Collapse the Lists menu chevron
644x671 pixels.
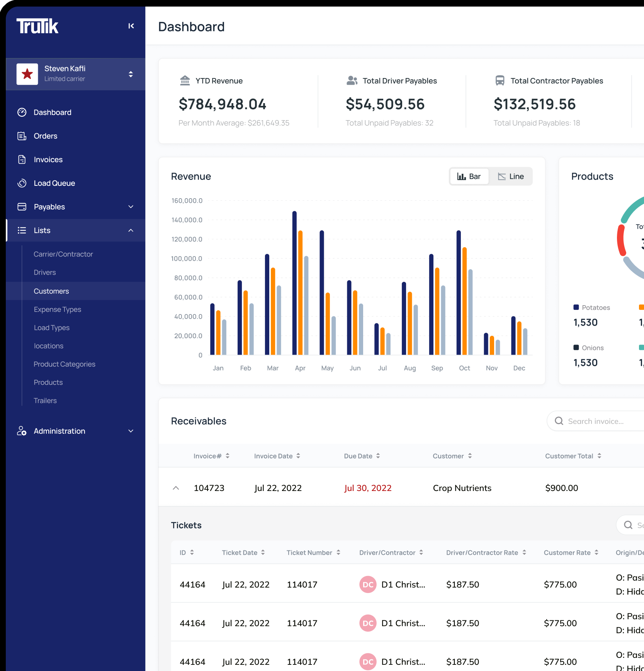[x=131, y=230]
